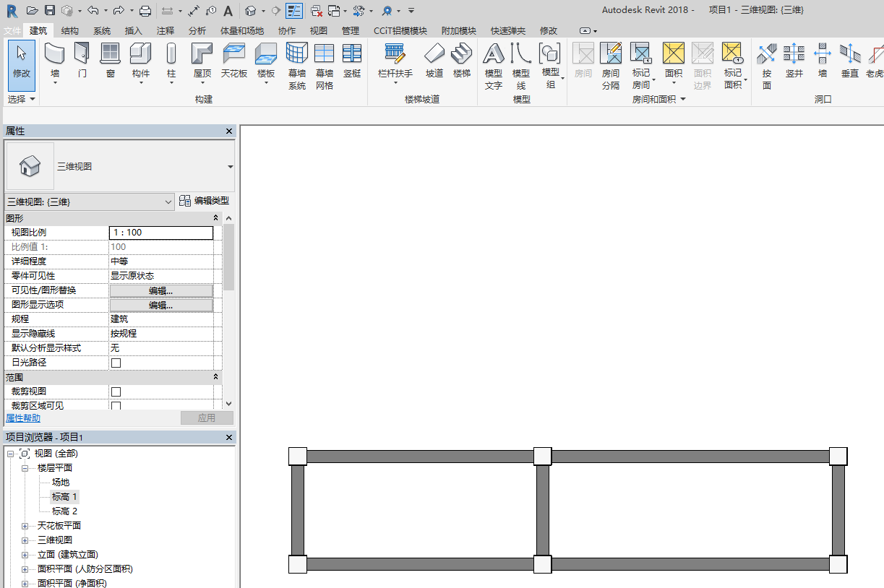Screen dimensions: 884x588
Task: Collapse the Views (全部) tree node
Action: click(11, 454)
